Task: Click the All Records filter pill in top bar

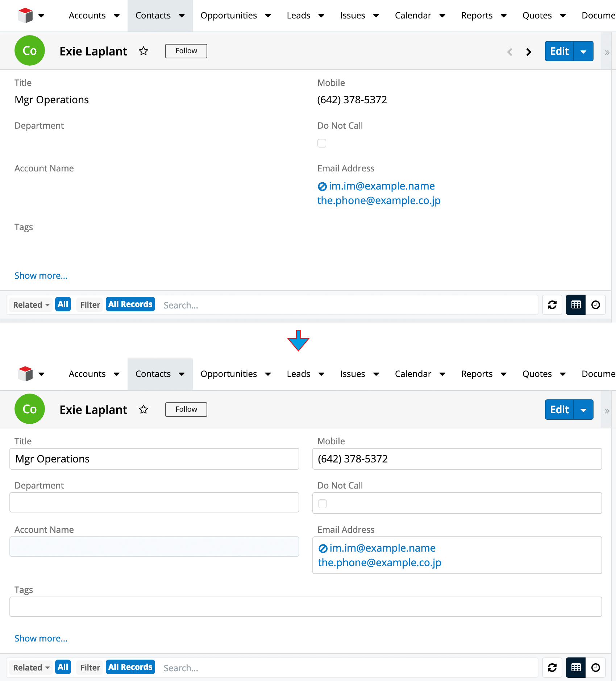Action: pyautogui.click(x=130, y=304)
